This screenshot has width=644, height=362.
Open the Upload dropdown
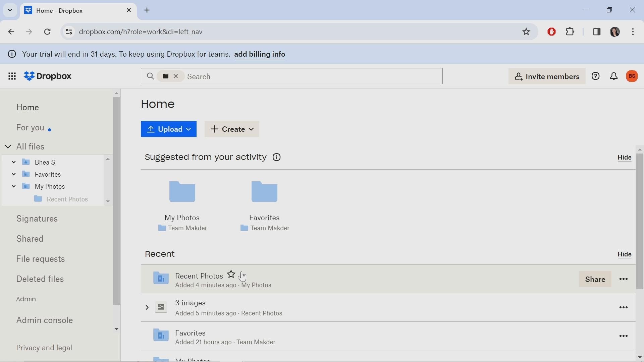169,129
